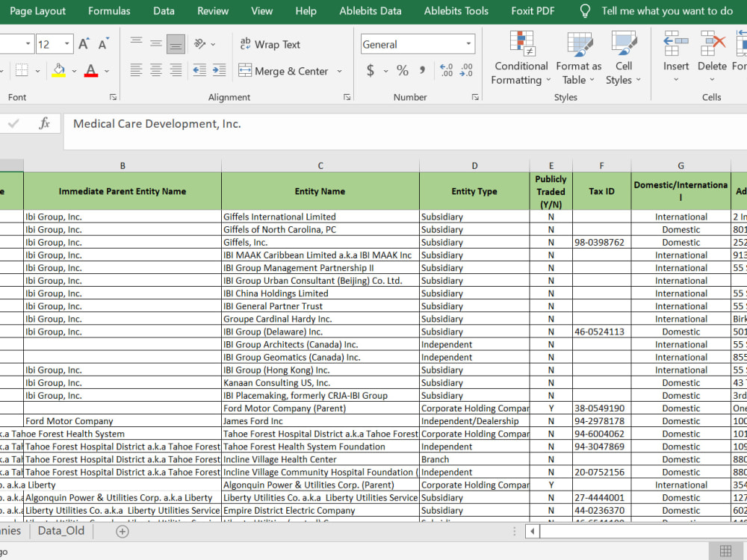Apply comma style
747x560 pixels.
click(x=423, y=71)
